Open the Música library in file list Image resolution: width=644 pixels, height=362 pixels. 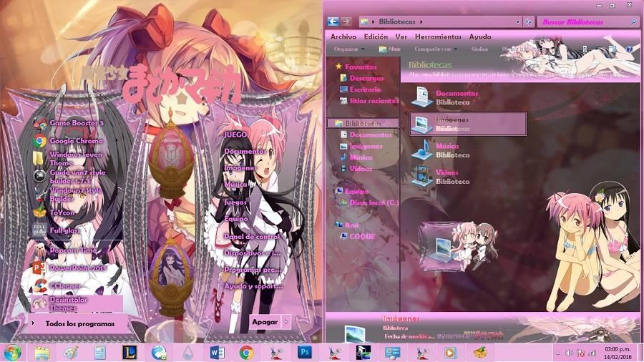(440, 150)
